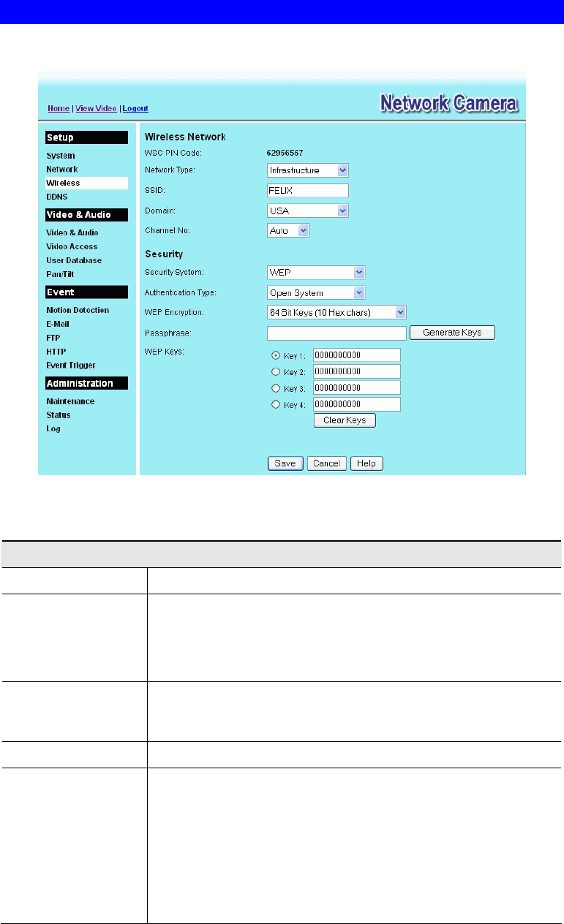Save the wireless settings

(285, 463)
